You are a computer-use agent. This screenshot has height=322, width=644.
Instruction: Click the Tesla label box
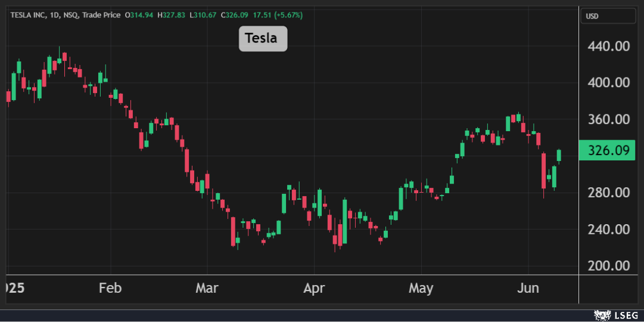point(263,38)
